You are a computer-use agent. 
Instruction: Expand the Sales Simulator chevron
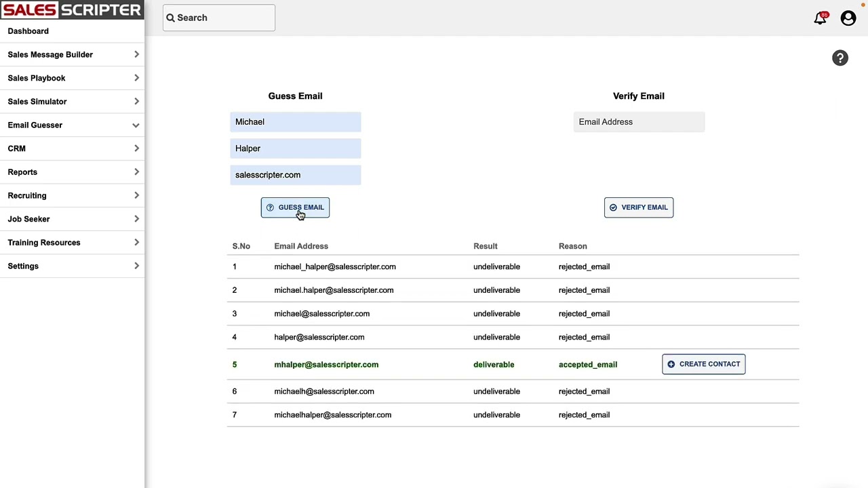point(136,102)
